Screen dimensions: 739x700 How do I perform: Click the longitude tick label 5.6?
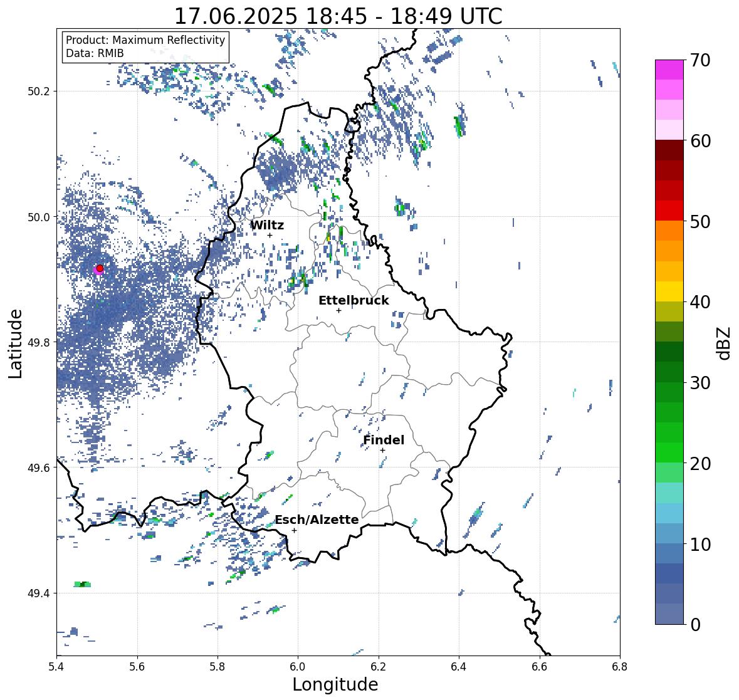[137, 667]
